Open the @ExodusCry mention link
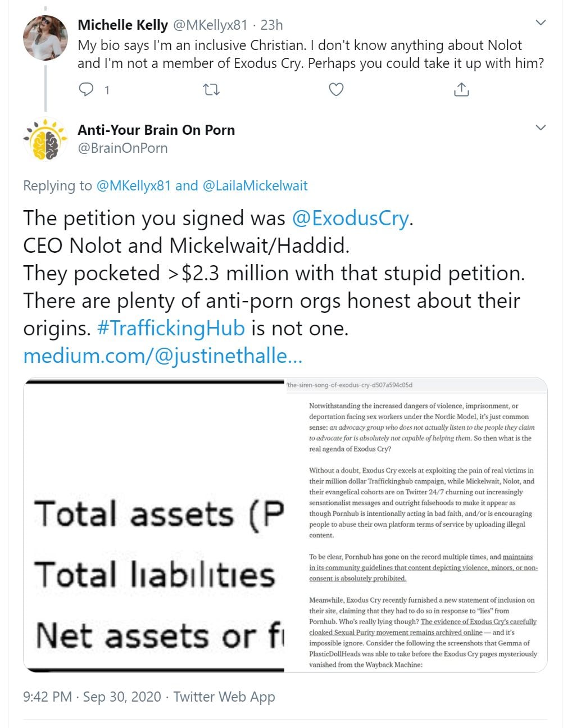This screenshot has width=572, height=728. [350, 218]
